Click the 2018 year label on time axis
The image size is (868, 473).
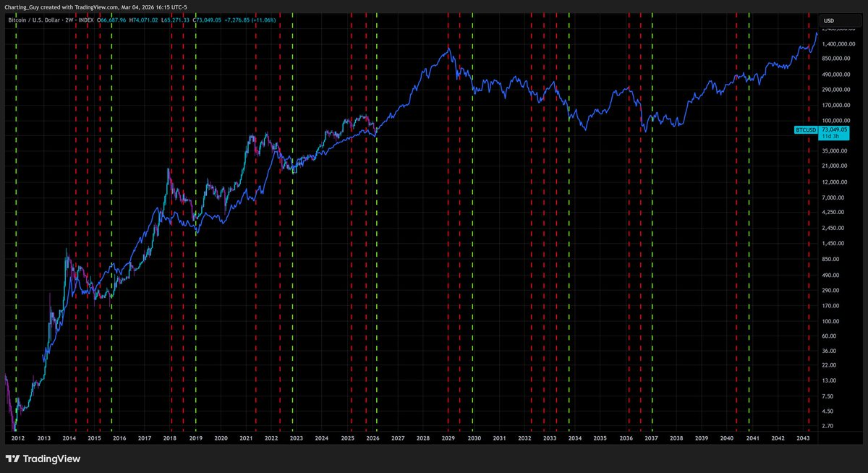[x=170, y=438]
